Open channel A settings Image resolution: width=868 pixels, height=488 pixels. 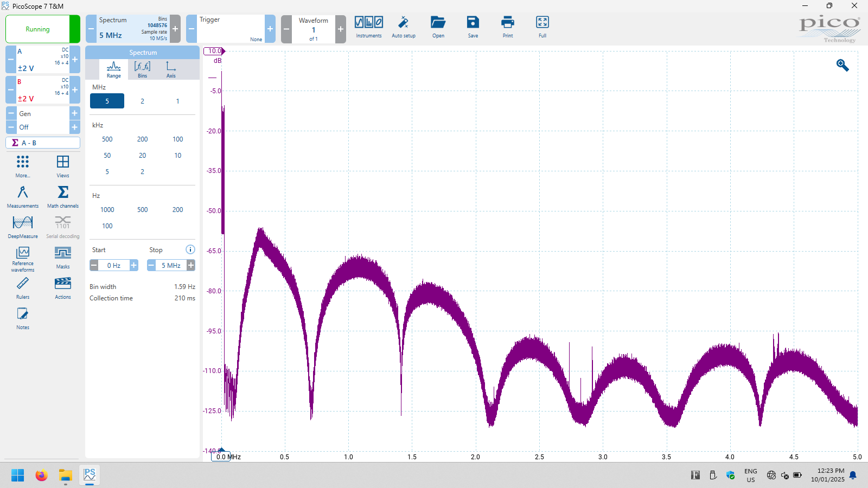coord(43,59)
